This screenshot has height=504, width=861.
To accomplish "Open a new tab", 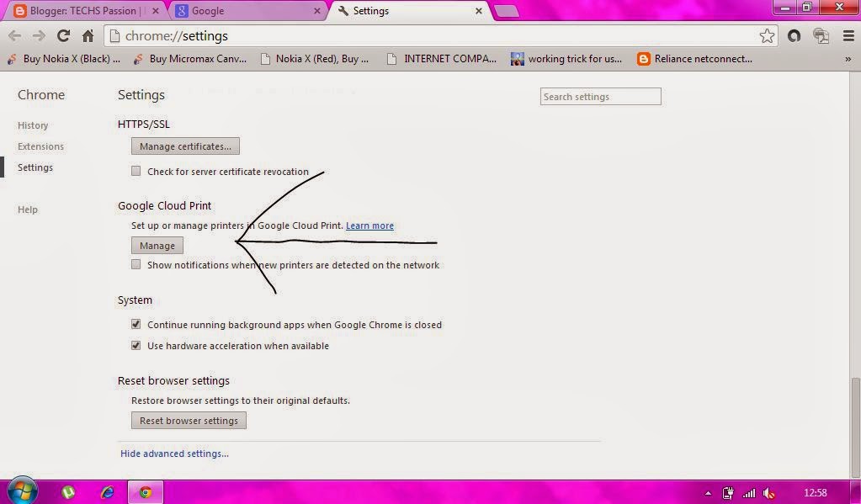I will pyautogui.click(x=507, y=12).
